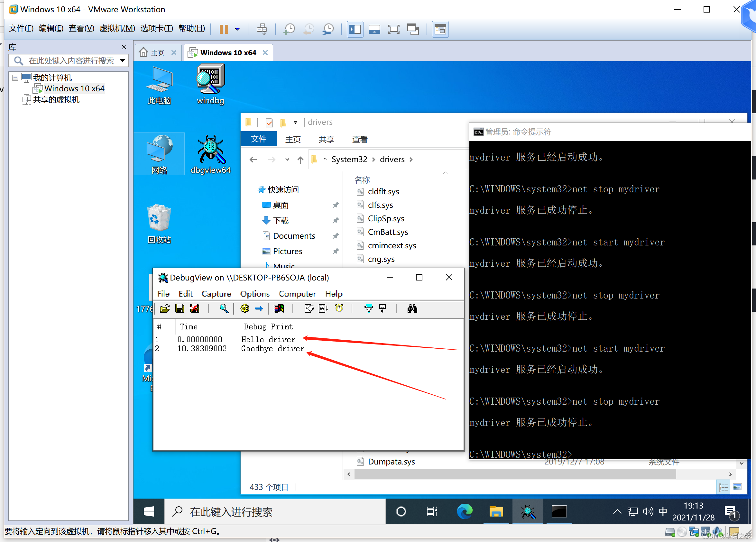Open Microsoft Edge from the taskbar

[x=465, y=511]
